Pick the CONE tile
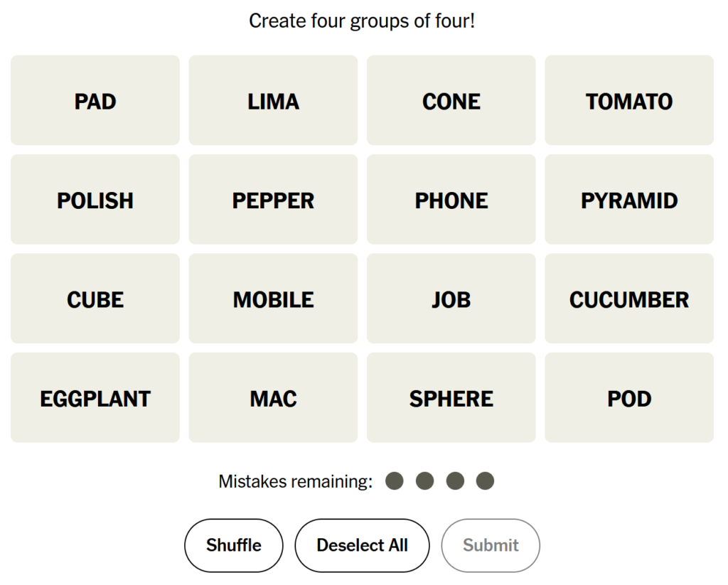The image size is (728, 585). tap(451, 101)
